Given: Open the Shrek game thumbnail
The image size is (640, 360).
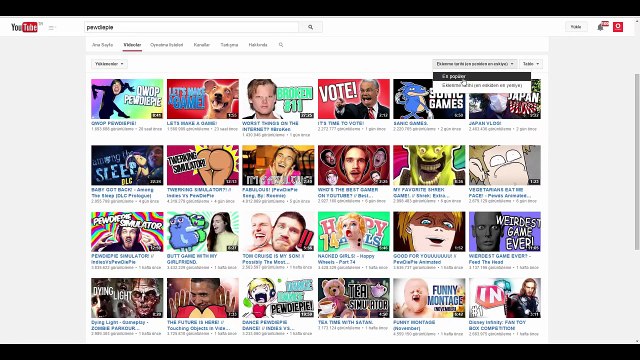Looking at the screenshot, I should pyautogui.click(x=429, y=165).
